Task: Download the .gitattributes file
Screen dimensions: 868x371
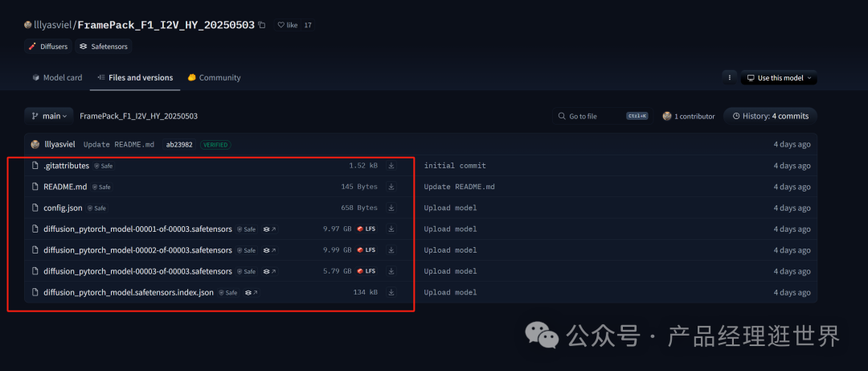Action: [x=391, y=165]
